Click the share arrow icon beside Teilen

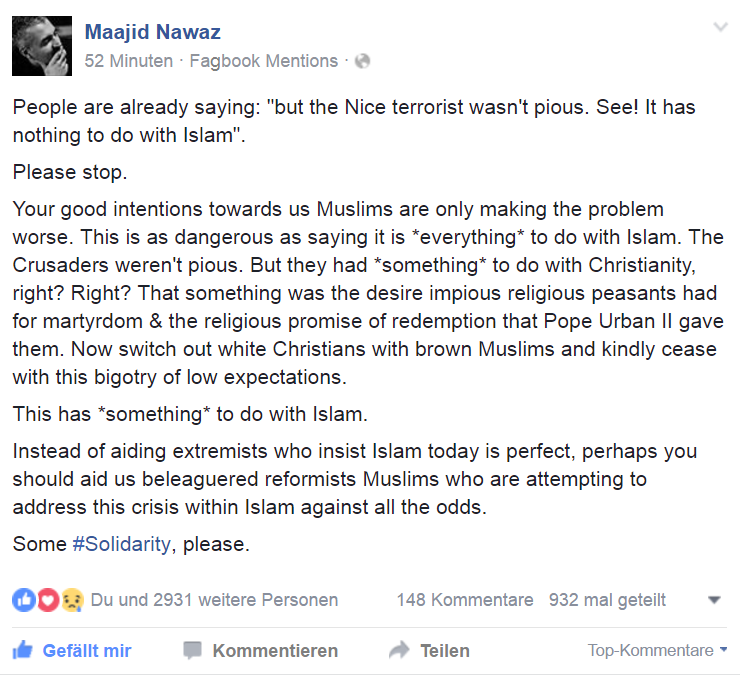[400, 651]
